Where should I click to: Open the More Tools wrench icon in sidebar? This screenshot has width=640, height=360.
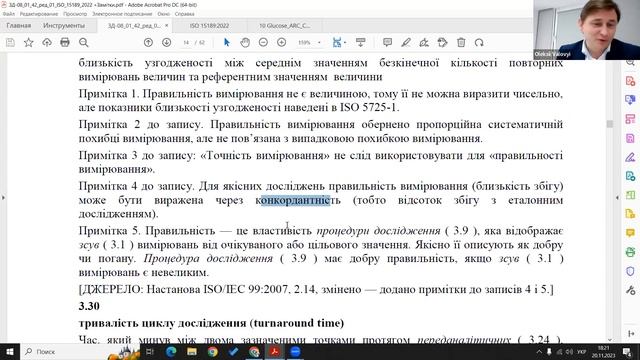tap(630, 290)
